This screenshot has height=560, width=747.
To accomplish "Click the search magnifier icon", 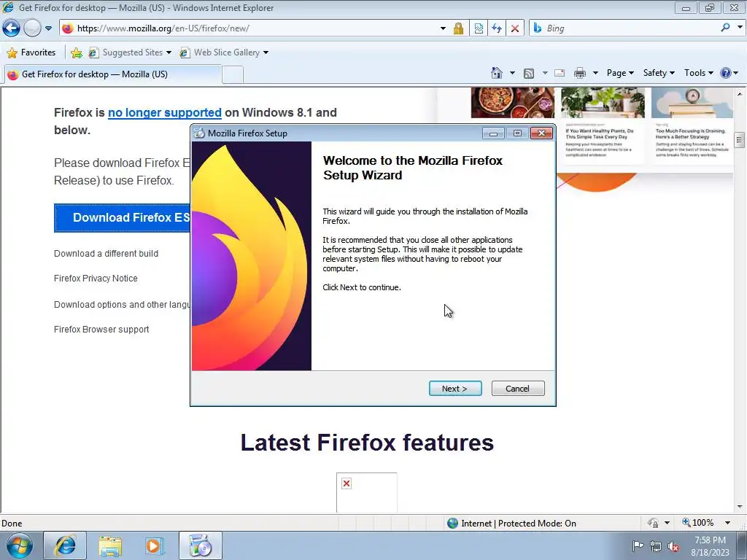I will point(726,28).
